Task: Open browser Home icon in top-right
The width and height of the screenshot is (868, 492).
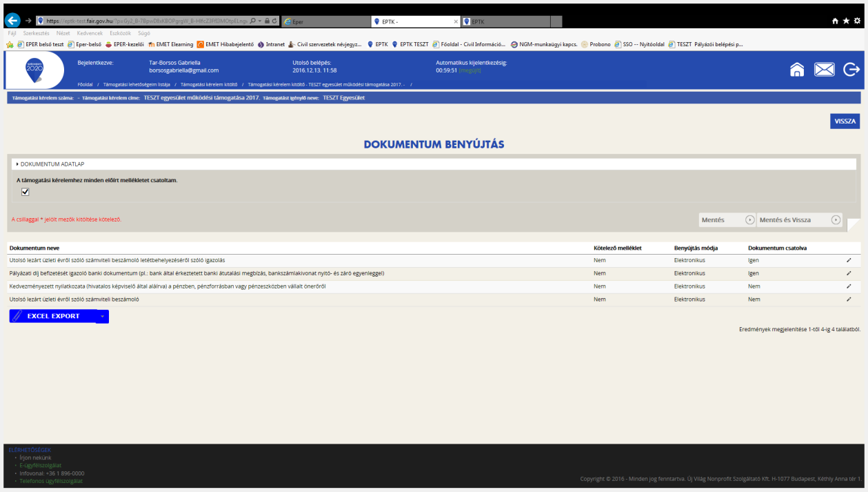Action: click(x=836, y=21)
